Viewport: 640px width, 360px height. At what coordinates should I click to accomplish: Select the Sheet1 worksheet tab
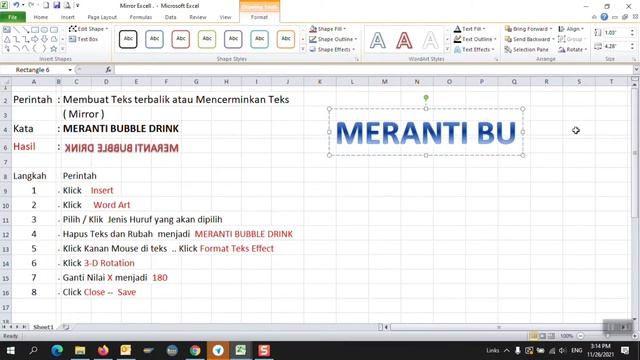coord(43,327)
